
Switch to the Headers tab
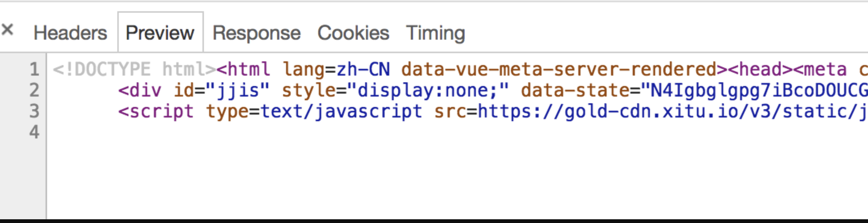[70, 33]
